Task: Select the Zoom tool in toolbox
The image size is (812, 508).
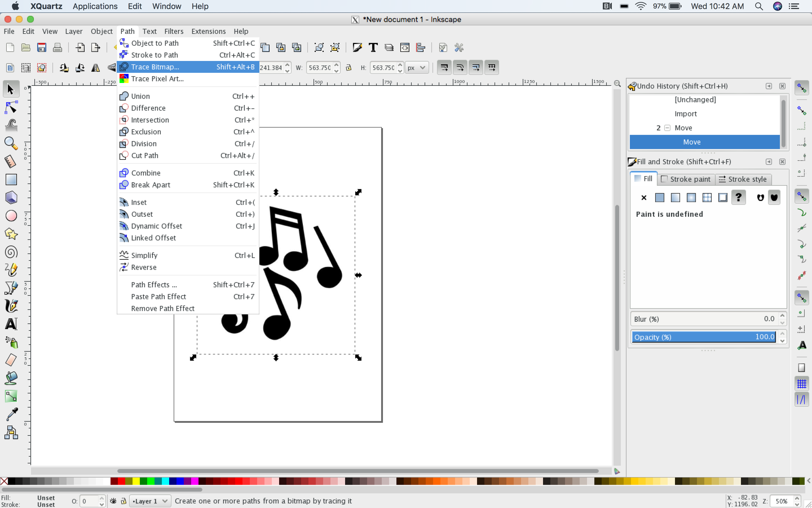Action: coord(11,144)
